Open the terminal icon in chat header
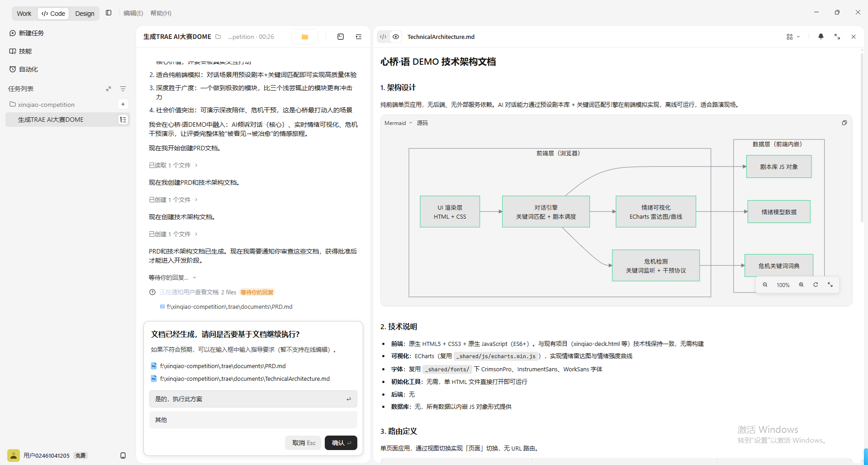 pyautogui.click(x=341, y=37)
